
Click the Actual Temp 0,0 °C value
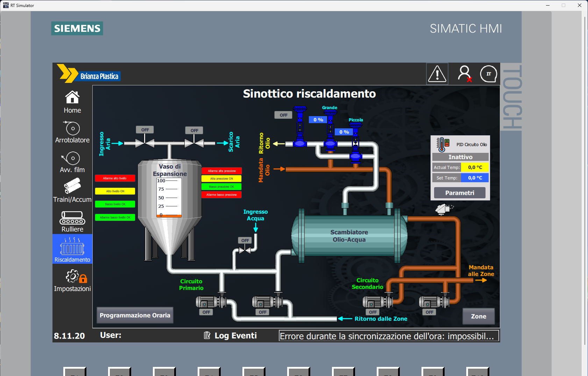click(x=475, y=167)
